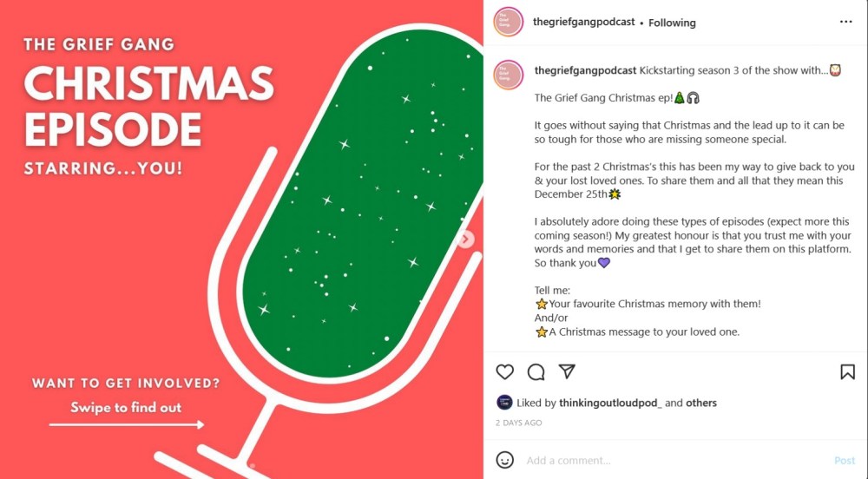This screenshot has height=479, width=868.
Task: Click the Christmas Episode post image
Action: coord(241,239)
